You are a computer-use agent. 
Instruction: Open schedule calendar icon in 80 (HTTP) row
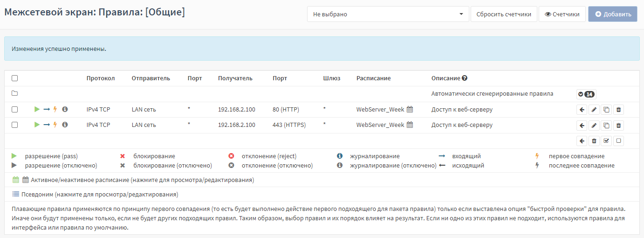coord(410,110)
